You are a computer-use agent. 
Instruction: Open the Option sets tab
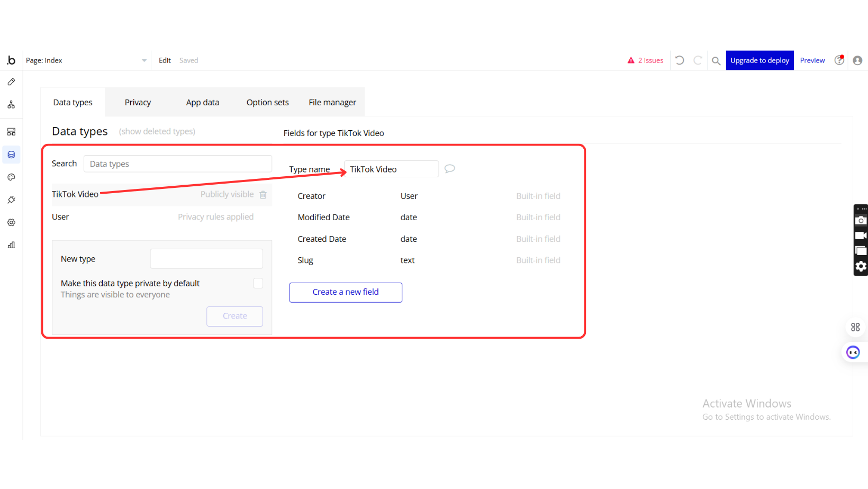pos(268,102)
